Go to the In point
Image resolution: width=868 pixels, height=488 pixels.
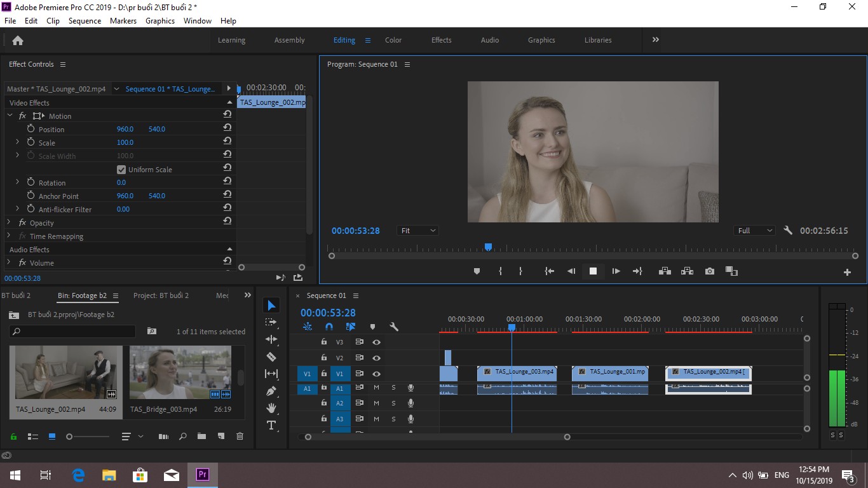tap(550, 271)
